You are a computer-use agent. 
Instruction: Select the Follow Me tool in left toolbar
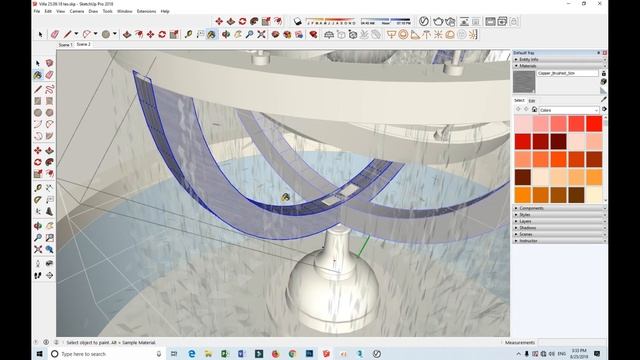pos(49,162)
